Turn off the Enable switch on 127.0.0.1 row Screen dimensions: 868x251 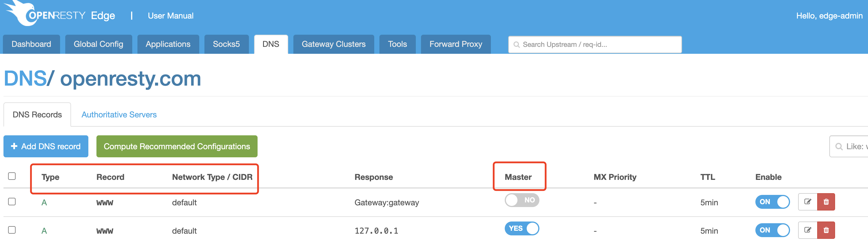(x=772, y=230)
